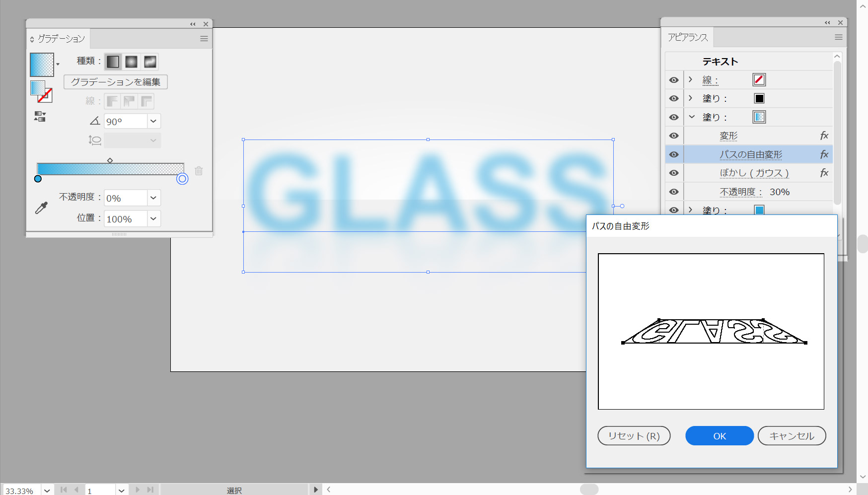
Task: Select the radial gradient type icon
Action: pyautogui.click(x=132, y=62)
